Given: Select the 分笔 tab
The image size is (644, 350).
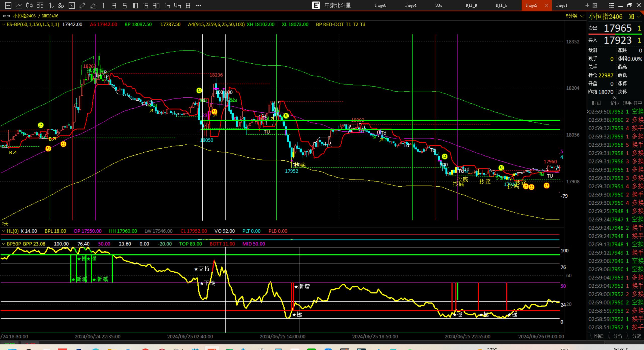Looking at the screenshot, I should click(x=636, y=336).
